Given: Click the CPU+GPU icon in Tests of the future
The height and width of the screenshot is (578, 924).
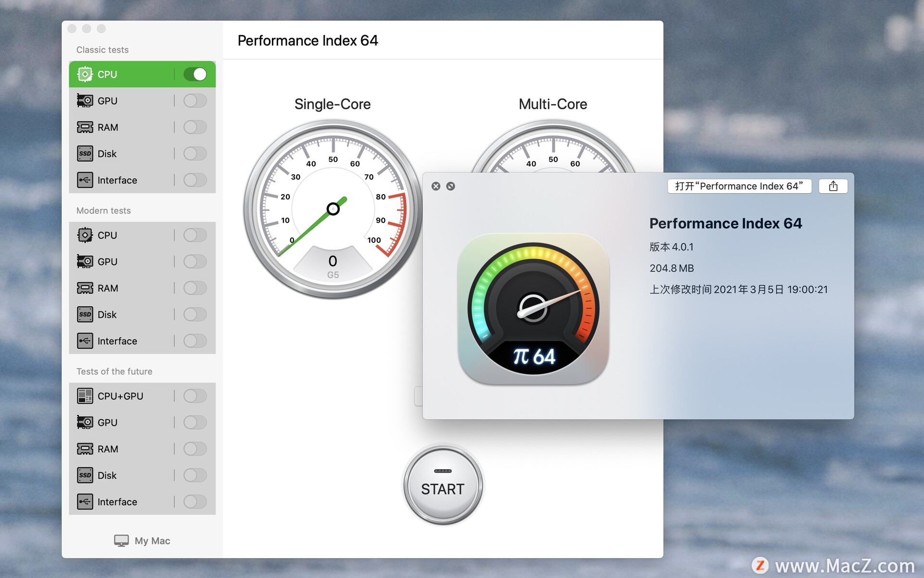Looking at the screenshot, I should (x=84, y=395).
